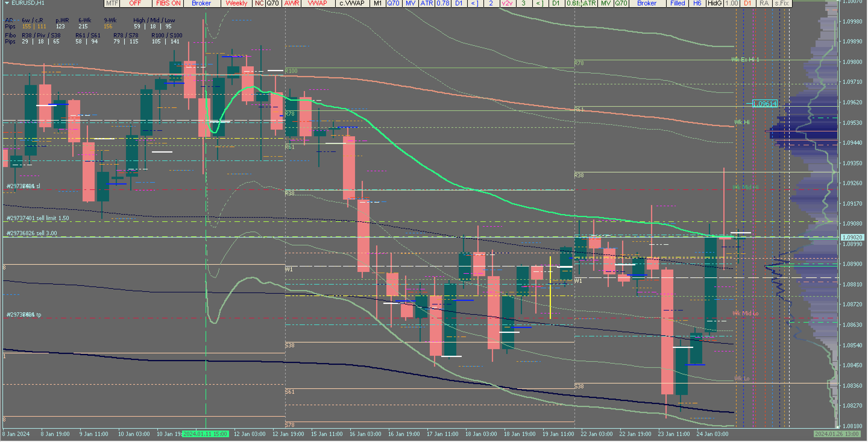The height and width of the screenshot is (442, 868).
Task: Click the s.Fix button
Action: coord(782,3)
